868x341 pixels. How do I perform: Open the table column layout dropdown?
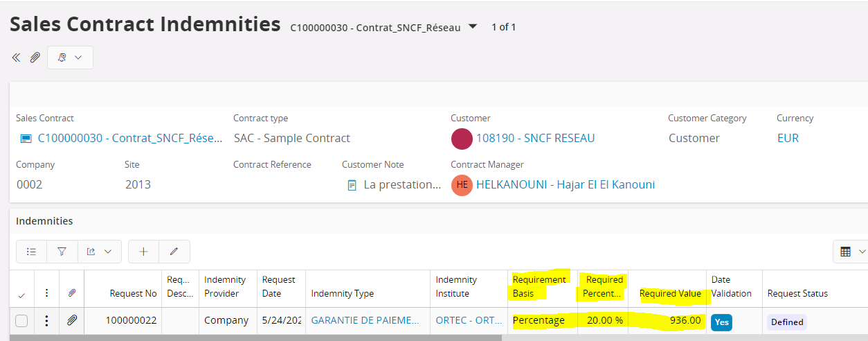(x=851, y=252)
